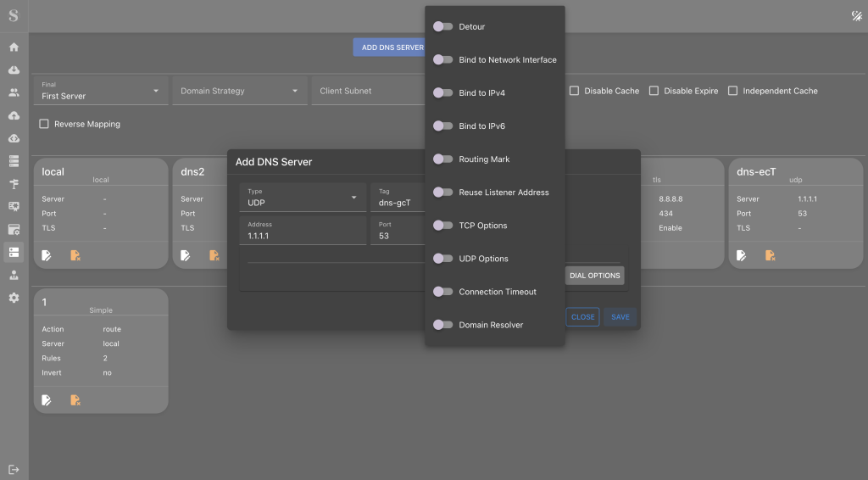The width and height of the screenshot is (868, 480).
Task: Delete DNS rule 1 card
Action: (x=75, y=399)
